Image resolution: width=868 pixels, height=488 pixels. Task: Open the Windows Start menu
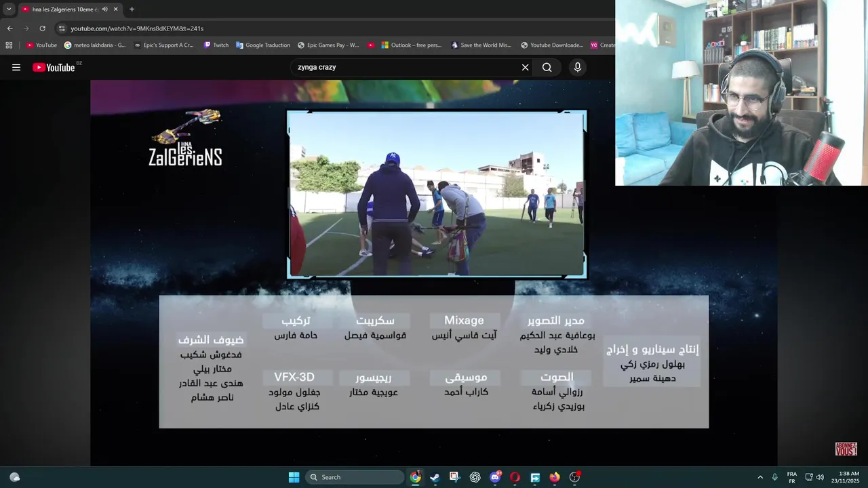(294, 477)
